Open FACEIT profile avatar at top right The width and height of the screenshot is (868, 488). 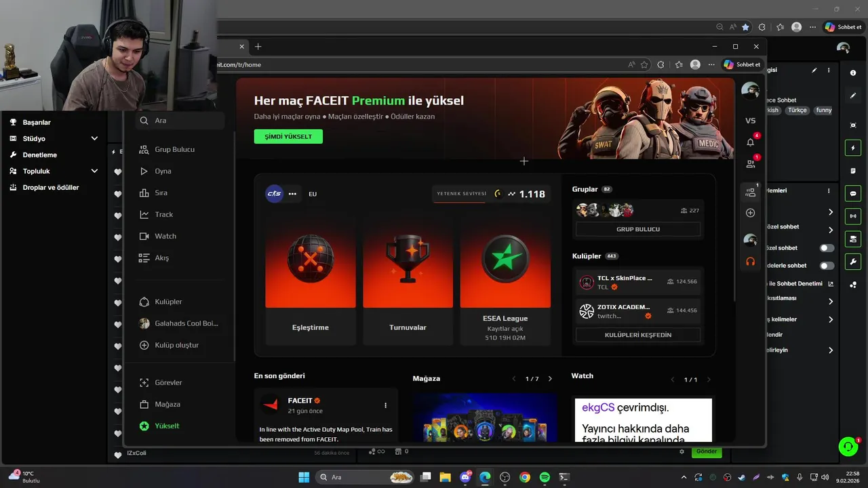coord(750,90)
